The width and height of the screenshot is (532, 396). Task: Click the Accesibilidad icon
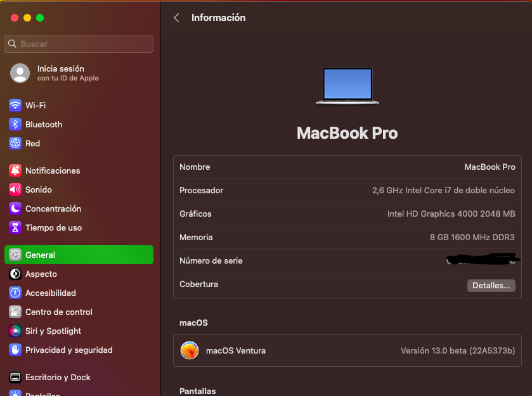(15, 293)
